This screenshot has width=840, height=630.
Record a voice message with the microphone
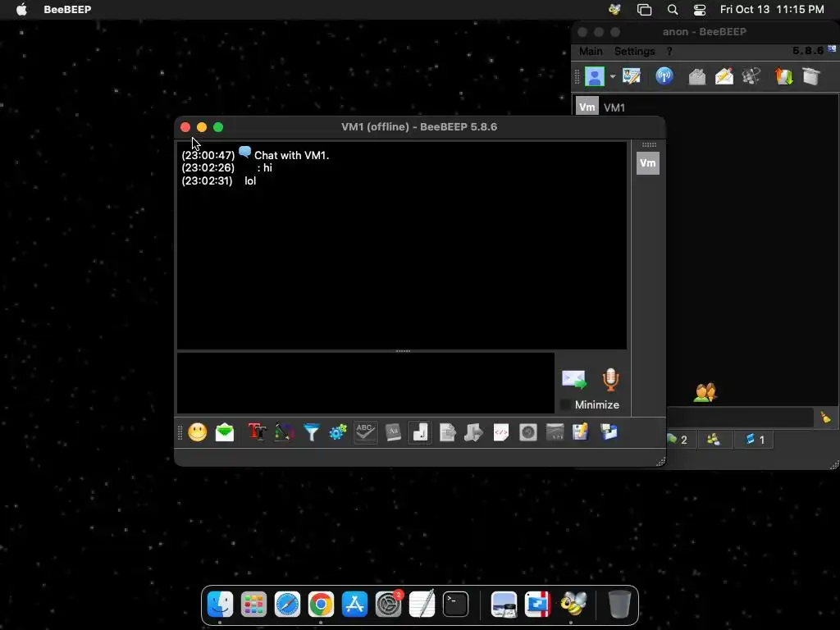tap(610, 379)
